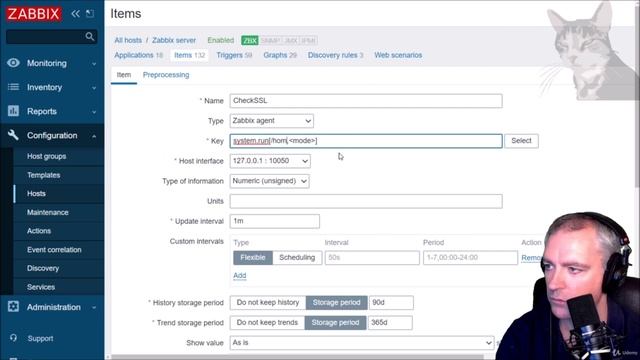
Task: Open Discovery in Configuration menu
Action: (x=43, y=268)
